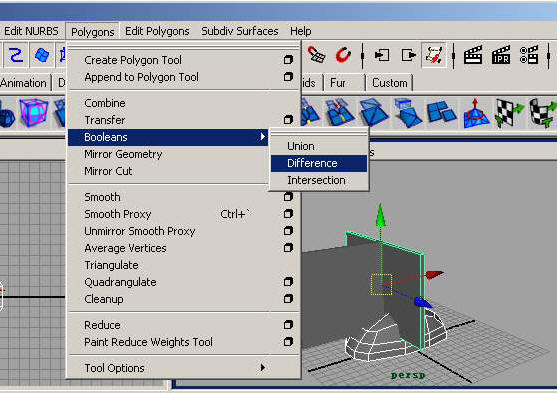Switch to the Custom shelf tab
This screenshot has height=393, width=557.
(x=390, y=83)
